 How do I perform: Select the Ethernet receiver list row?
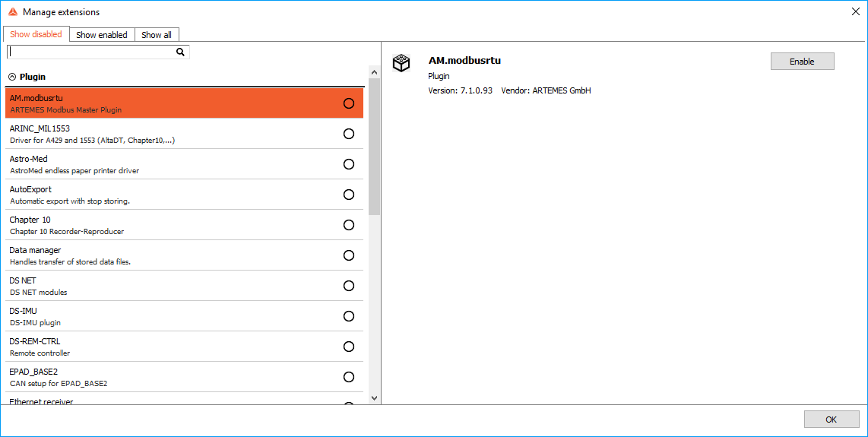click(x=185, y=399)
